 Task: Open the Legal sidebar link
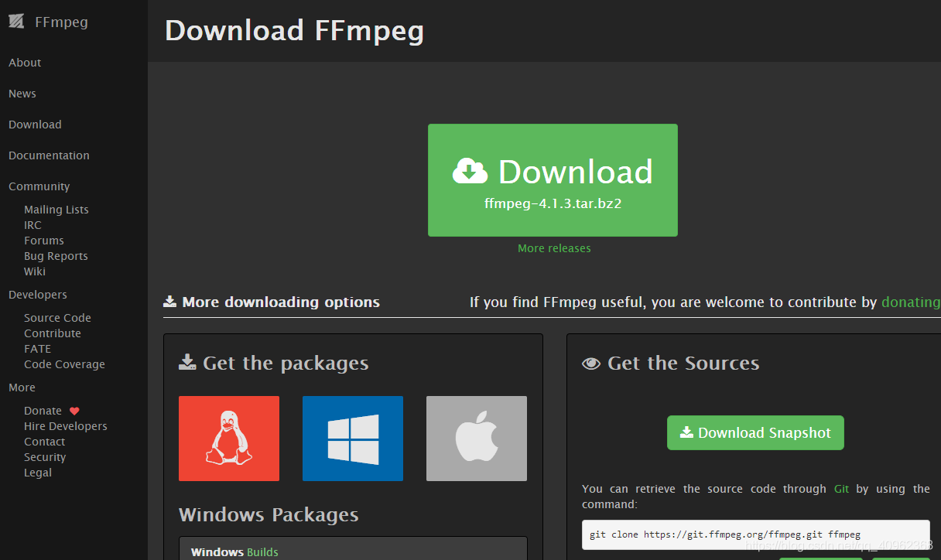point(38,473)
